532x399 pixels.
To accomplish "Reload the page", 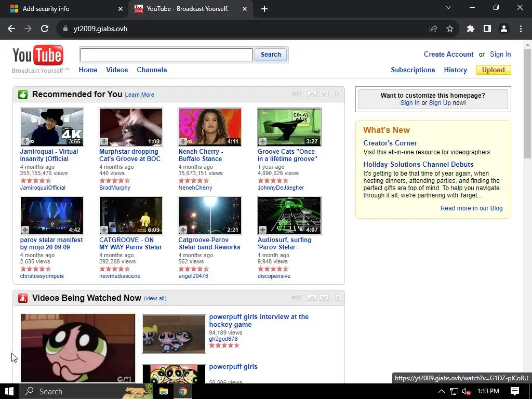I will click(x=45, y=29).
